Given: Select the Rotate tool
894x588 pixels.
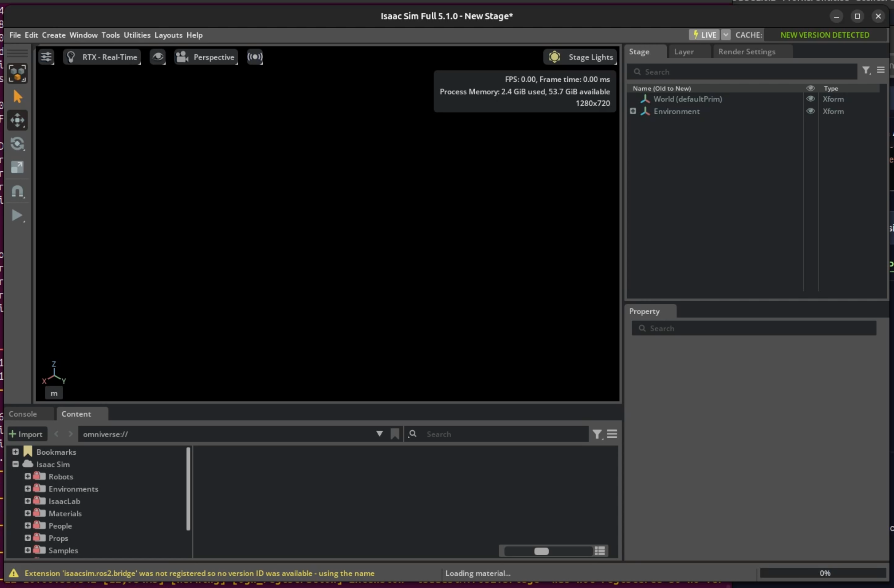Looking at the screenshot, I should [x=18, y=144].
